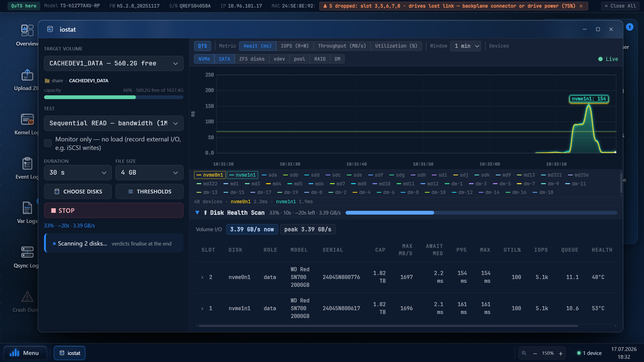The height and width of the screenshot is (362, 644).
Task: Open the Event Log desktop icon
Action: tap(27, 168)
